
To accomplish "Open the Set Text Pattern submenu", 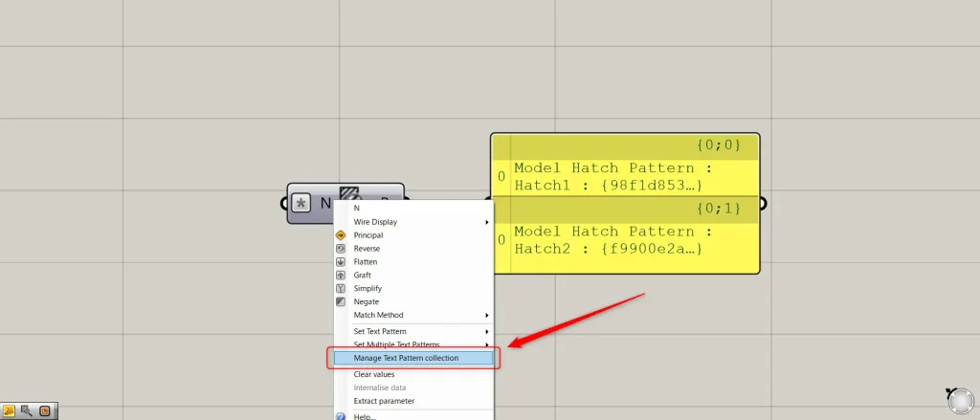I will [x=413, y=331].
